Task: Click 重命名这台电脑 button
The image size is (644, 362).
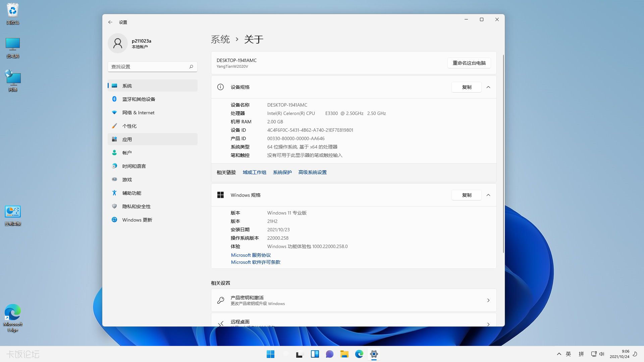Action: coord(469,63)
